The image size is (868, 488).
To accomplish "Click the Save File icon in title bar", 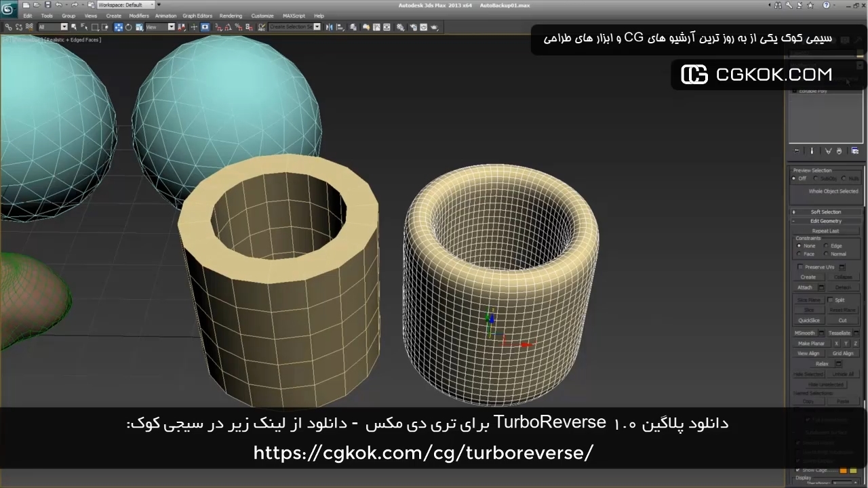I will pos(47,5).
